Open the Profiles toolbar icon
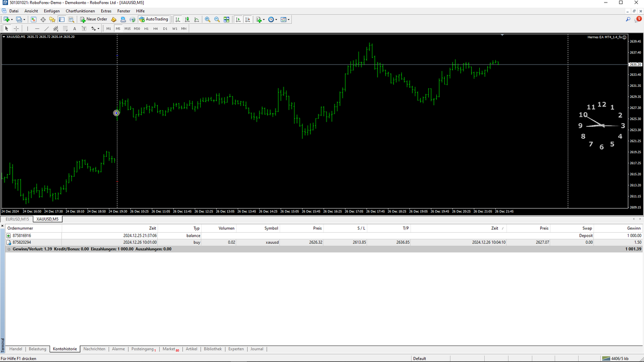Image resolution: width=644 pixels, height=362 pixels. [x=19, y=19]
